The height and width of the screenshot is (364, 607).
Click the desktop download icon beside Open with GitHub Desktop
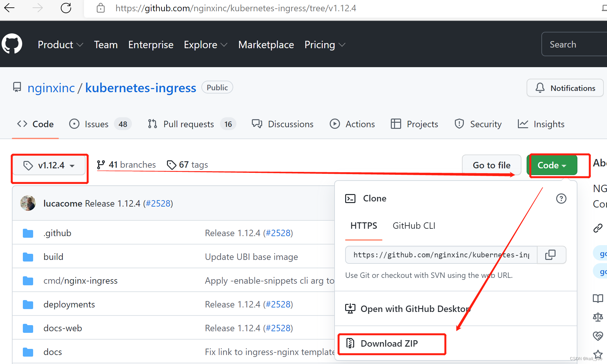coord(350,309)
